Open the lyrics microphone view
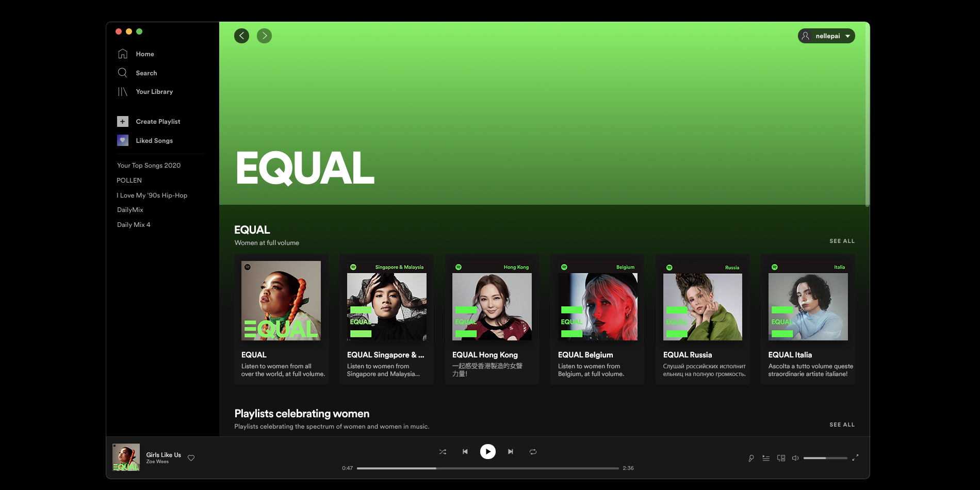This screenshot has height=490, width=980. point(750,458)
